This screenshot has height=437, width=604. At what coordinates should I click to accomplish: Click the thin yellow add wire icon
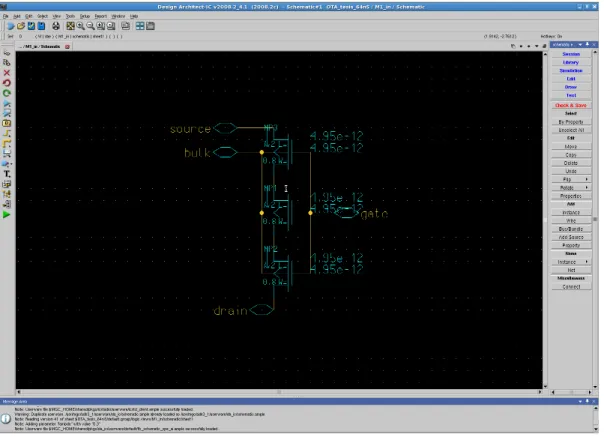point(7,133)
